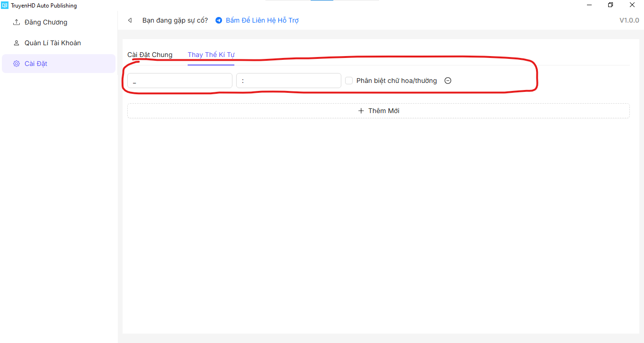Collapse the sidebar with the triangle arrow
Viewport: 644px width, 343px height.
[x=130, y=20]
